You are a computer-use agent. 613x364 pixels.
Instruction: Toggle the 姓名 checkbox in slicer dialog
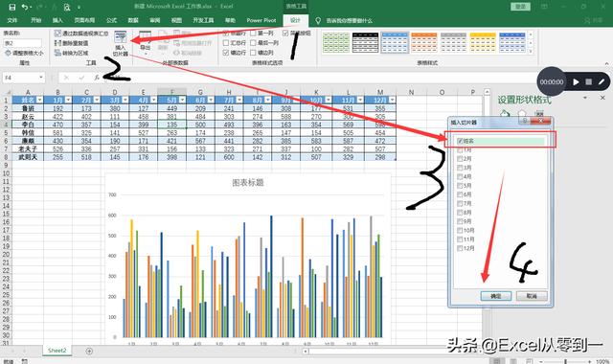(x=460, y=141)
